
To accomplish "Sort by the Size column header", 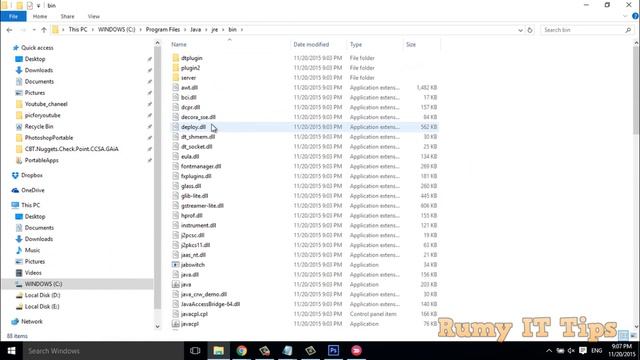I will 411,44.
